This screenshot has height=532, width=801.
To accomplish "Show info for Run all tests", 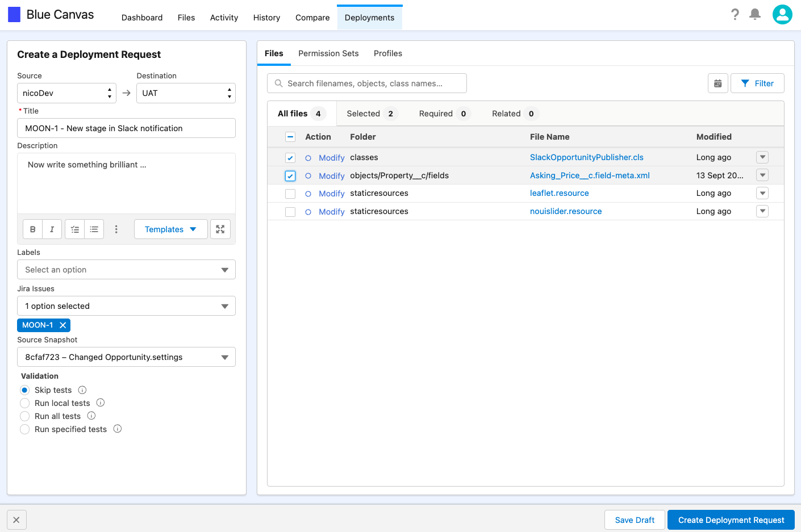I will (x=91, y=416).
